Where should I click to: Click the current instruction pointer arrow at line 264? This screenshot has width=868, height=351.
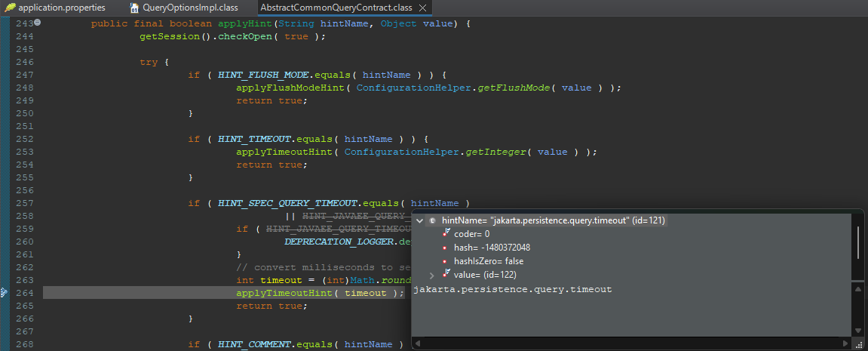[x=4, y=293]
